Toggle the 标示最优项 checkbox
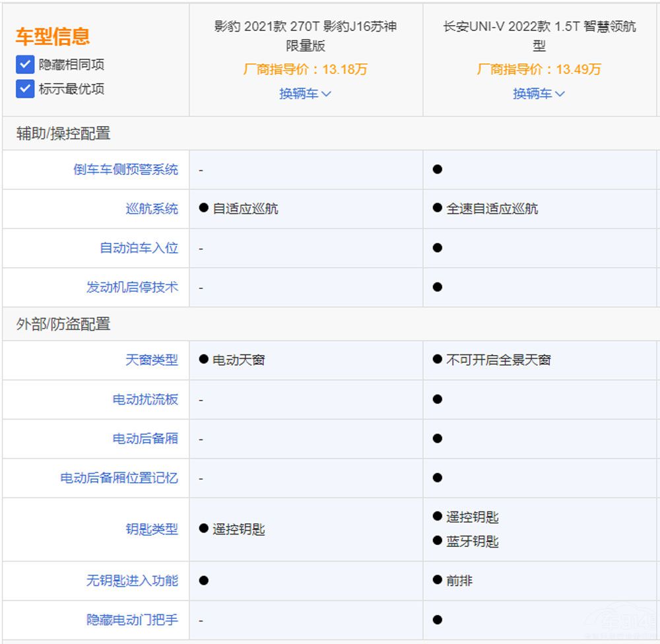The height and width of the screenshot is (644, 660). coord(25,89)
